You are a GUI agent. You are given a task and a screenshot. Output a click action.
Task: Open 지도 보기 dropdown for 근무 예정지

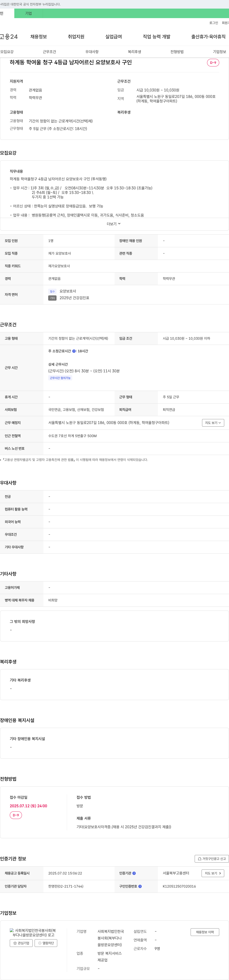click(x=213, y=423)
